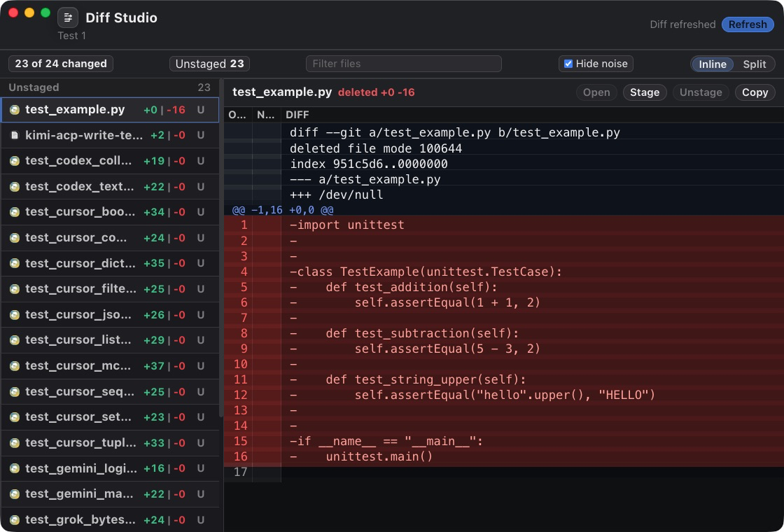Click the file icon beside test_gemini_ma...
The height and width of the screenshot is (532, 784).
tap(15, 494)
